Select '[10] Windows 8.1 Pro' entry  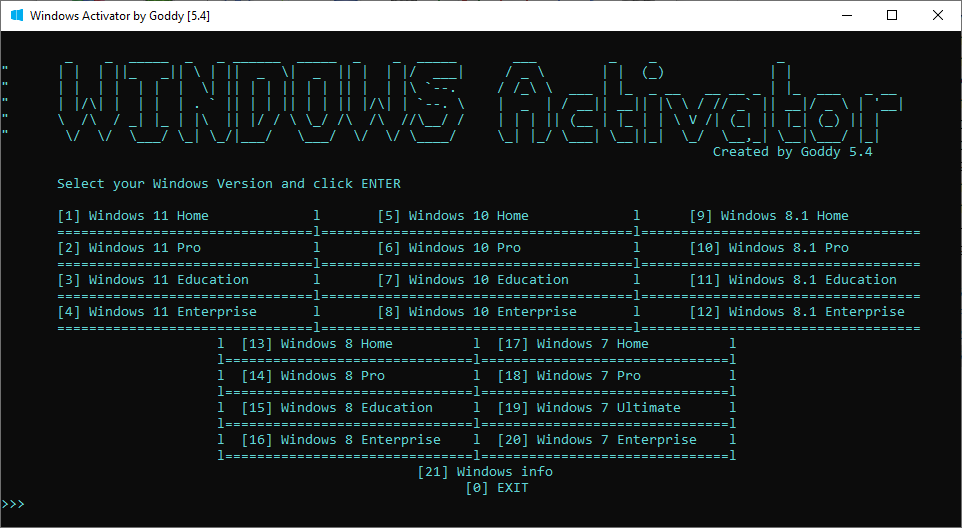769,248
